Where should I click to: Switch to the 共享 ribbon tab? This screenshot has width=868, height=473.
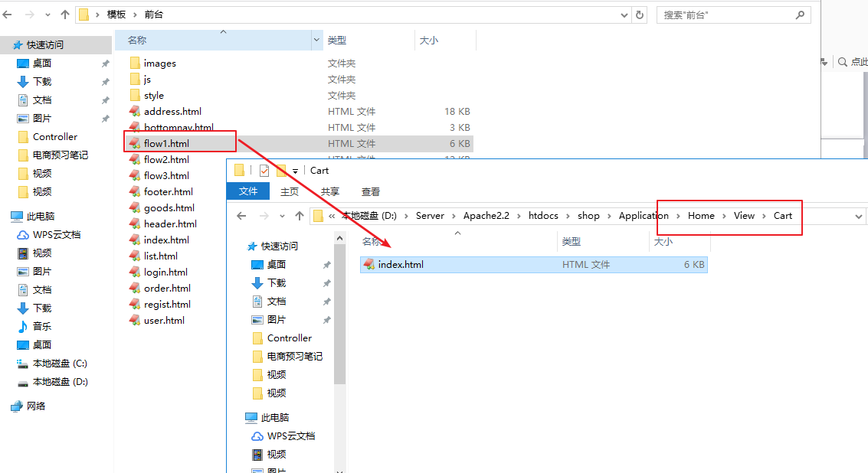[330, 191]
